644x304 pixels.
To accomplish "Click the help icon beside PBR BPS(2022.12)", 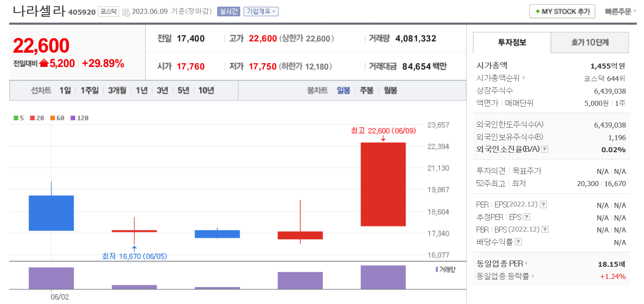I will (545, 230).
